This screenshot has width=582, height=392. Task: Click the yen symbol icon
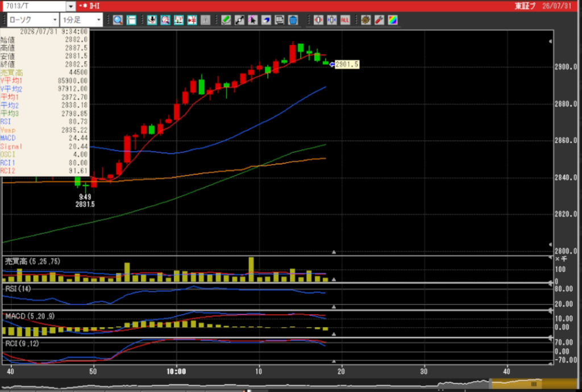tap(192, 20)
